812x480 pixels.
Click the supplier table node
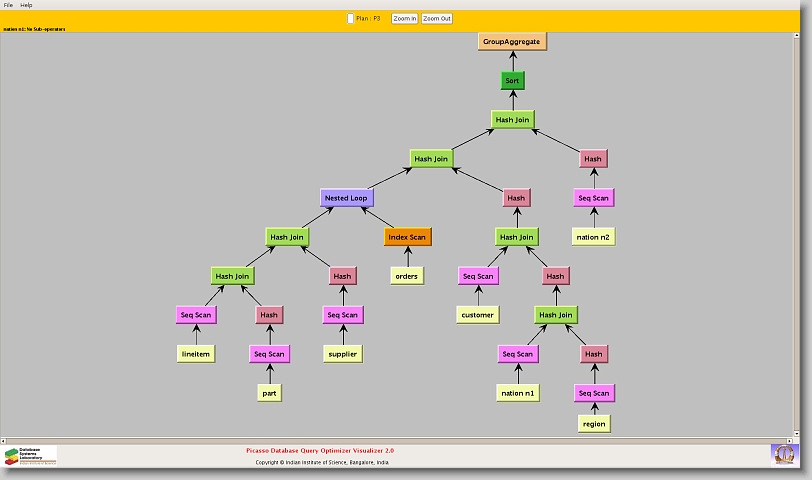(x=342, y=354)
